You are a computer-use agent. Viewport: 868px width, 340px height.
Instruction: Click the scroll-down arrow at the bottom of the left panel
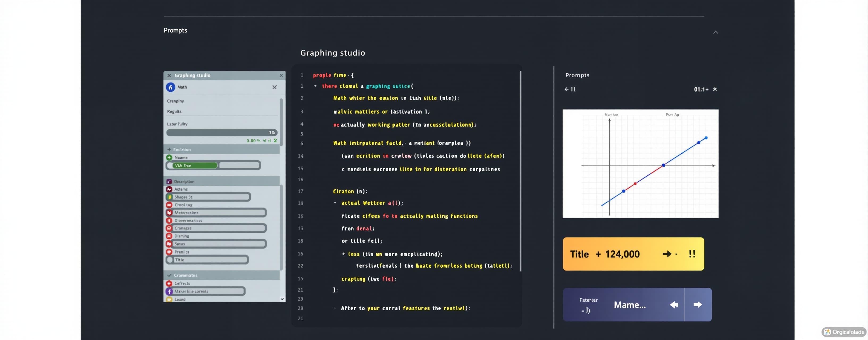coord(282,299)
